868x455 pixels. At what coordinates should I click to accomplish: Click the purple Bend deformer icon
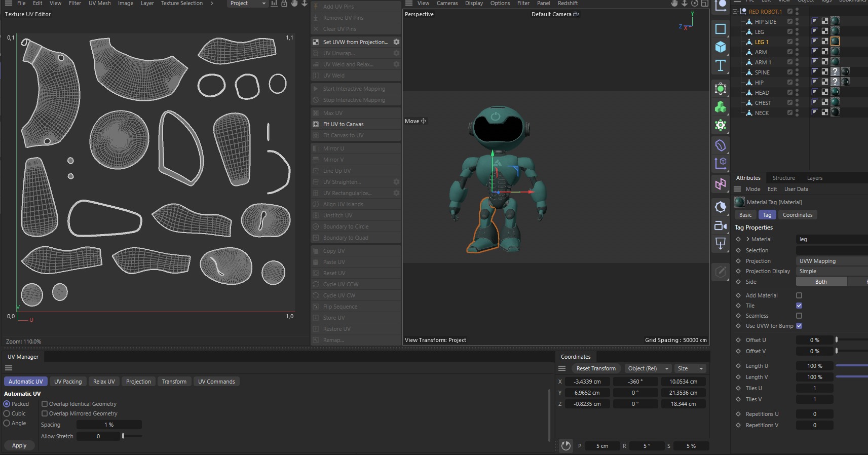pyautogui.click(x=720, y=145)
